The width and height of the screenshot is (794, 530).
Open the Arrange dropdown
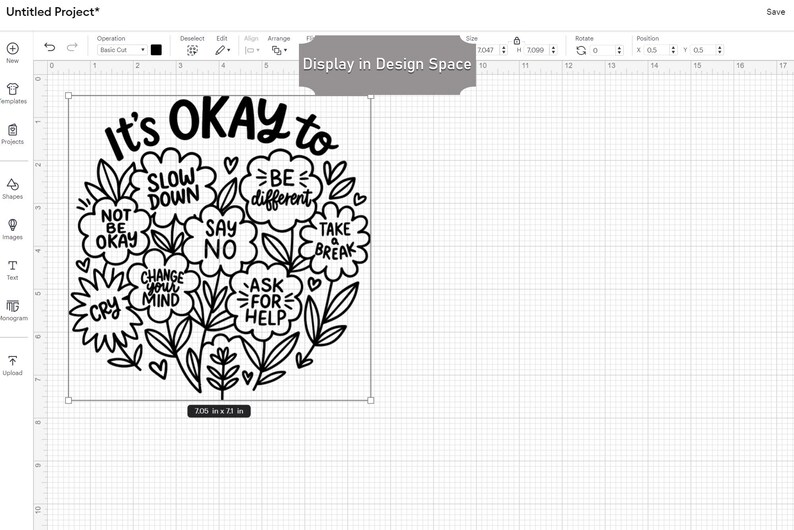[279, 50]
